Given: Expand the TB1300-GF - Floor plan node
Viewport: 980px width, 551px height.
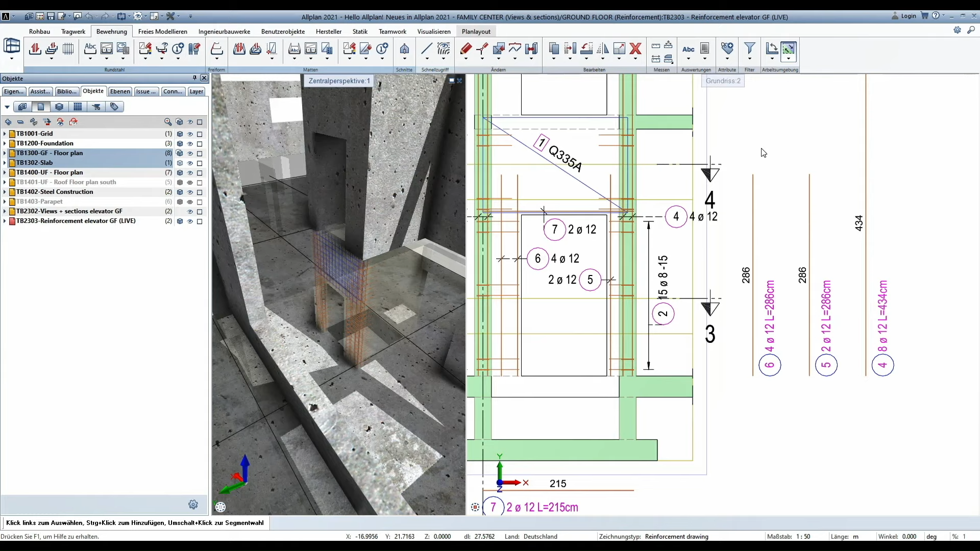Looking at the screenshot, I should point(5,153).
